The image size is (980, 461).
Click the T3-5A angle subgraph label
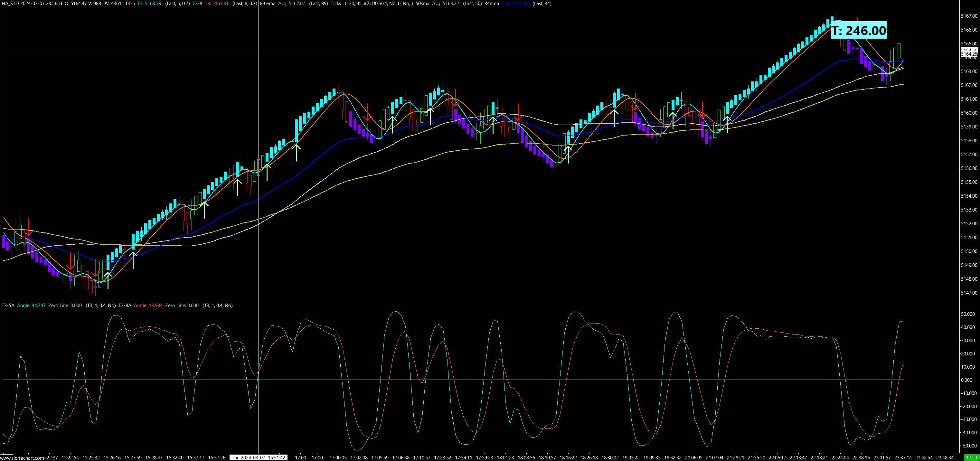tap(8, 306)
